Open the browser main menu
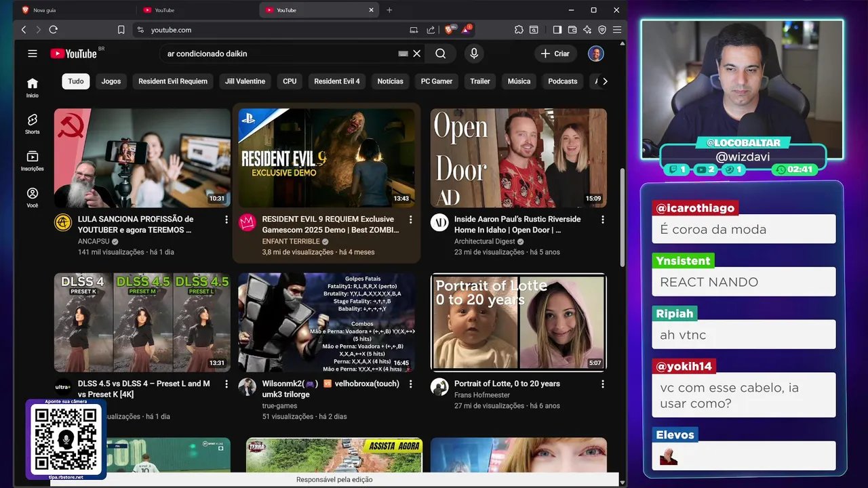The height and width of the screenshot is (488, 868). pyautogui.click(x=616, y=30)
